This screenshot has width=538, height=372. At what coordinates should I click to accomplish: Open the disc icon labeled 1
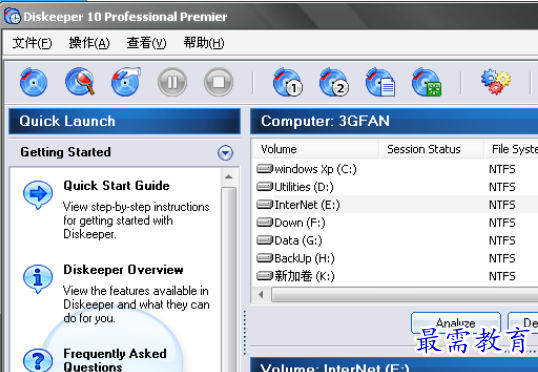tap(288, 82)
